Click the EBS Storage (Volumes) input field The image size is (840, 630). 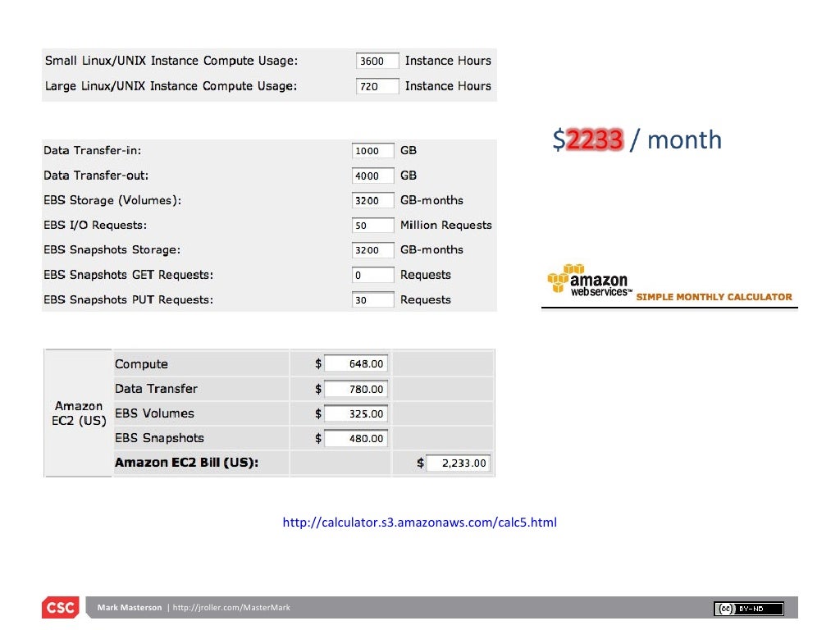373,200
